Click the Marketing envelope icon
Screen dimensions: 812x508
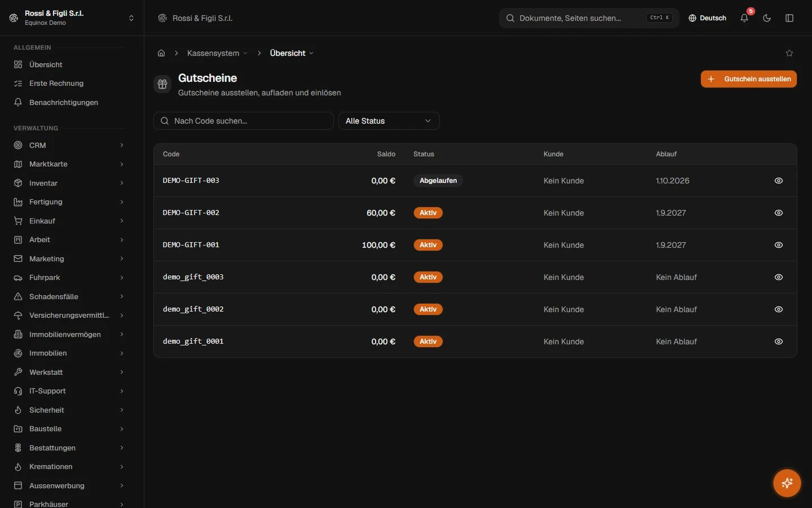18,259
